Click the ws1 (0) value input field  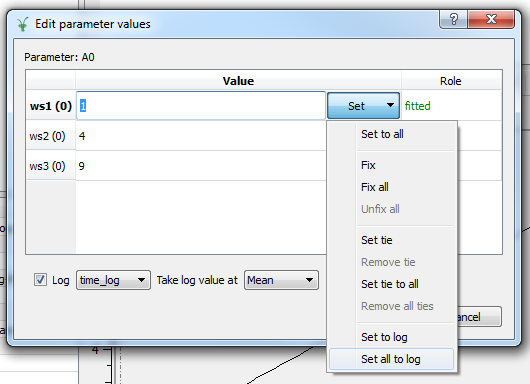tap(201, 105)
